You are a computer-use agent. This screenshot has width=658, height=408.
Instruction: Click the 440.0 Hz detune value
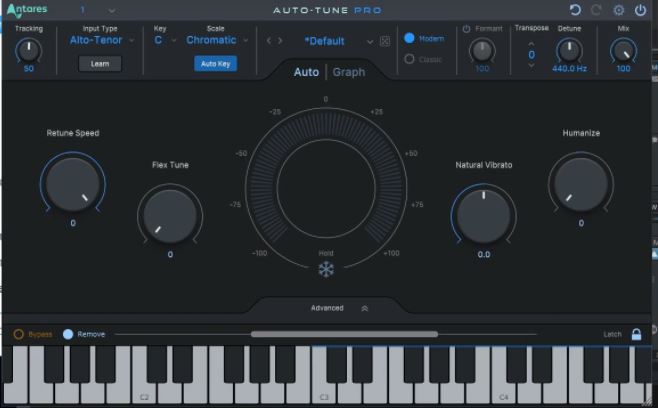(569, 68)
